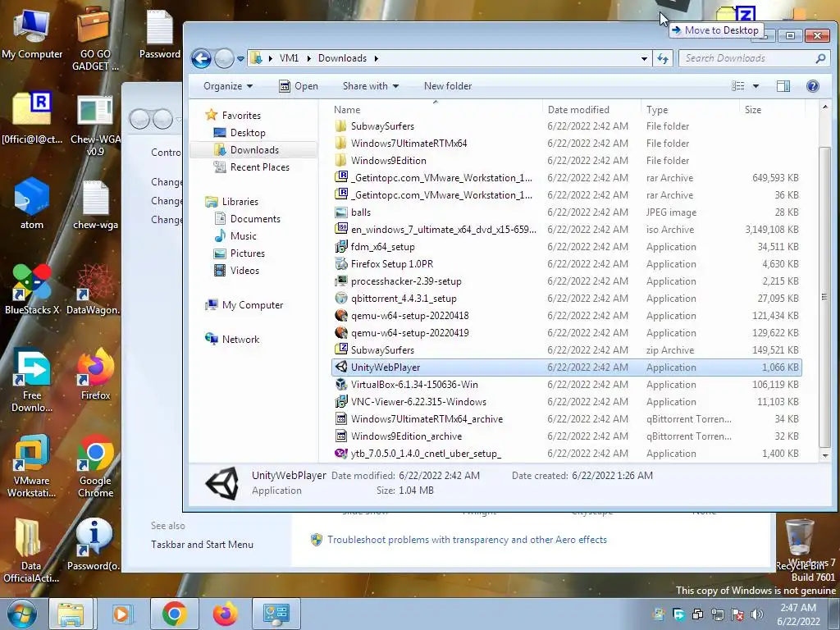
Task: Open Windows Start menu orb
Action: [x=21, y=614]
